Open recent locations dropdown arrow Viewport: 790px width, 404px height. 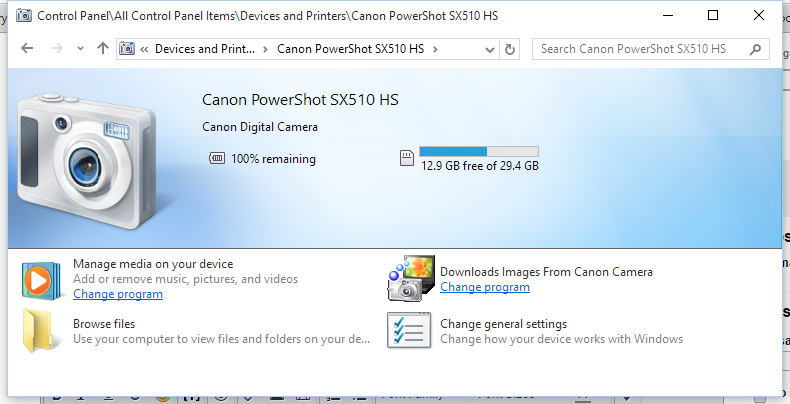coord(80,49)
